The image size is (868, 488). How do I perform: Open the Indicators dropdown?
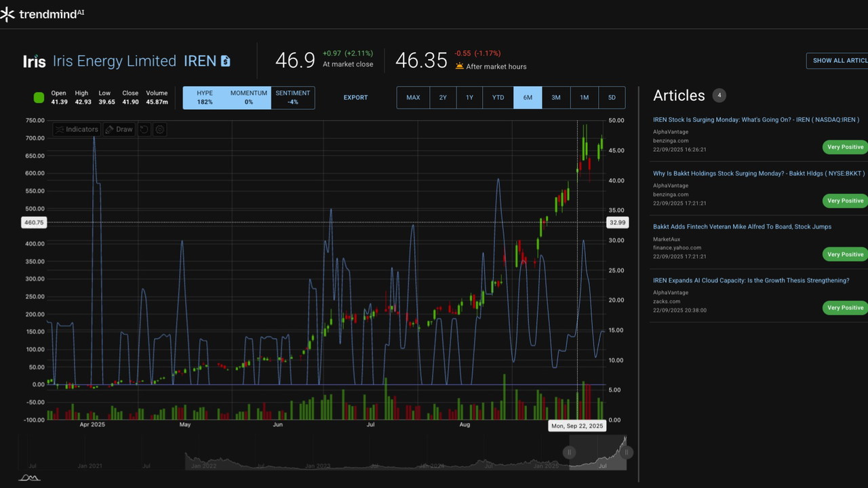point(77,129)
